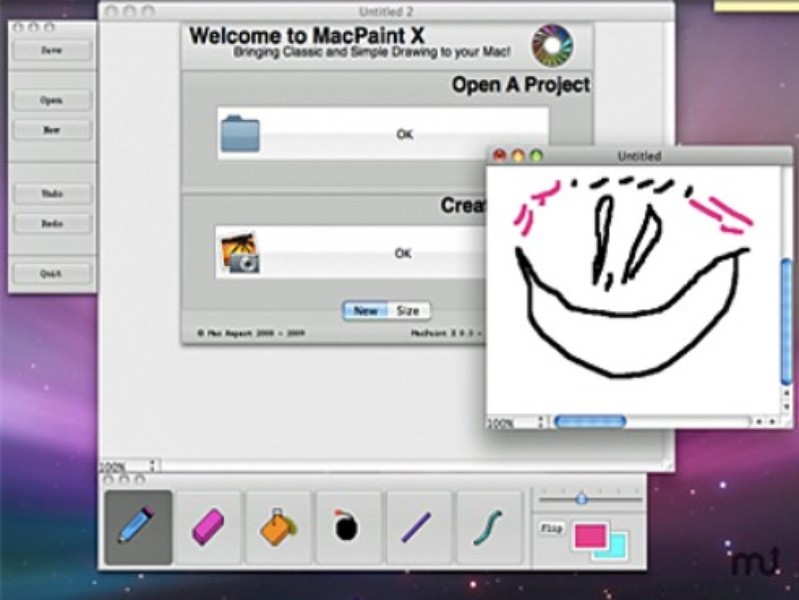This screenshot has height=600, width=799.
Task: Click OK in the Create project row
Action: click(403, 253)
